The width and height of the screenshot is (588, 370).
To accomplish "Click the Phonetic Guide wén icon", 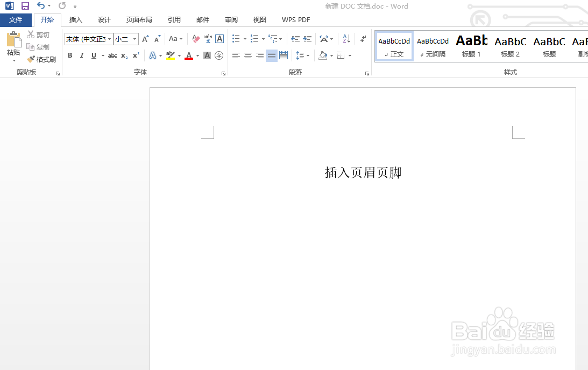I will (208, 39).
